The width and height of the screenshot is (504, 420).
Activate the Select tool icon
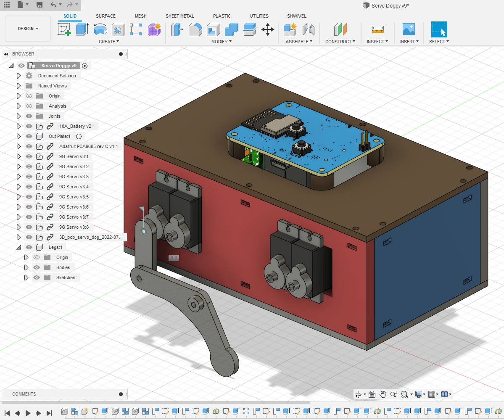click(439, 29)
